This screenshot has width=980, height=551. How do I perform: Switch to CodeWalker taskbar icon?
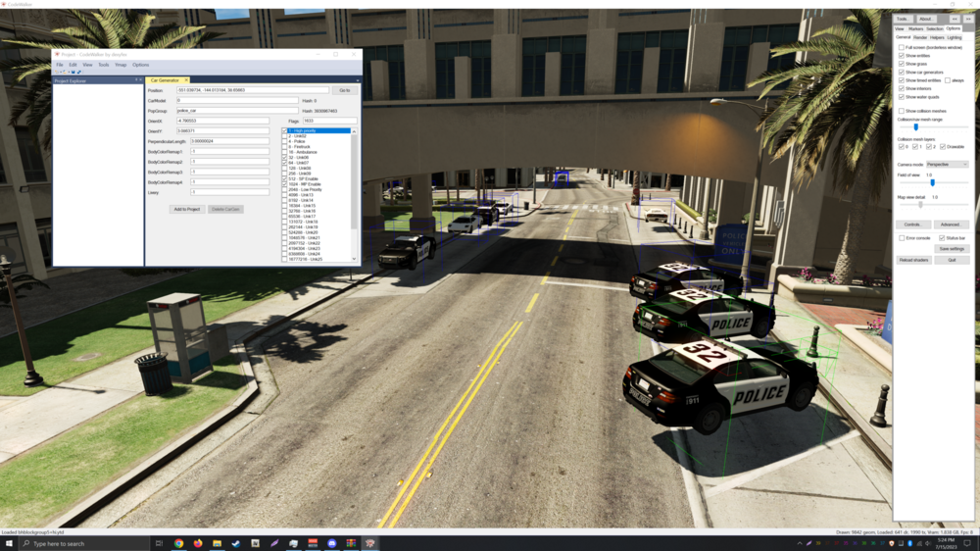(370, 543)
